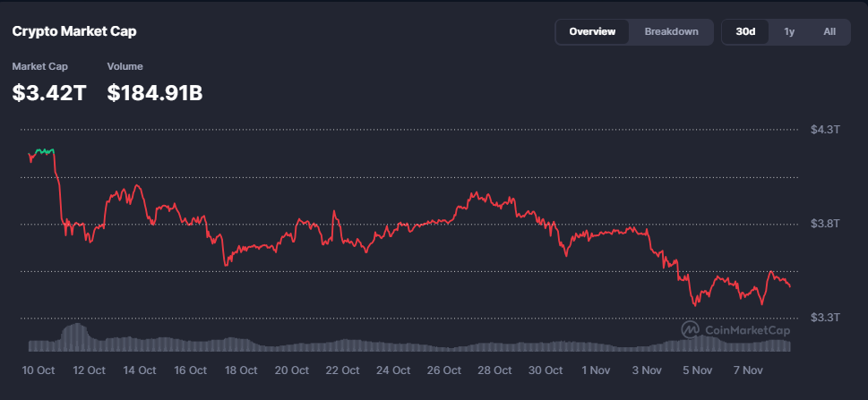The image size is (868, 400).
Task: Click the $4.3T y-axis label
Action: point(825,130)
